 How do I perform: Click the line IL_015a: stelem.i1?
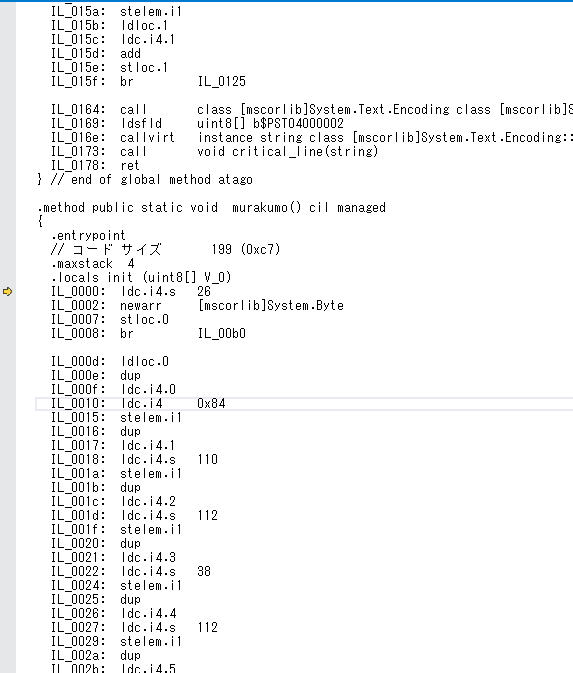(116, 12)
